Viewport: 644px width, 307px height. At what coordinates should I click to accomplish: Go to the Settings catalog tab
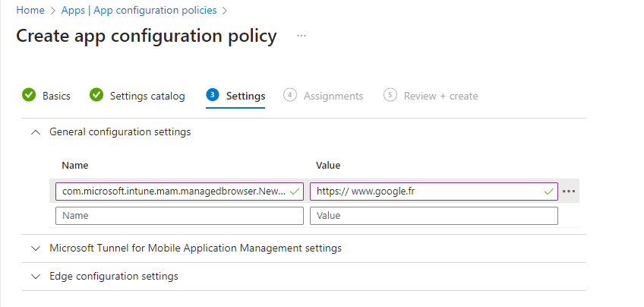coord(147,96)
